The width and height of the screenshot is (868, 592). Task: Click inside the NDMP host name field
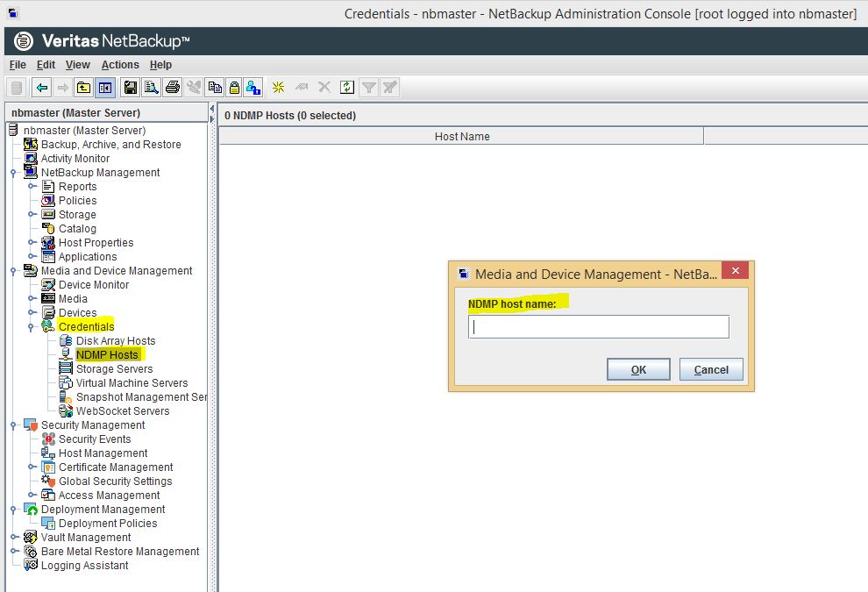pos(598,326)
